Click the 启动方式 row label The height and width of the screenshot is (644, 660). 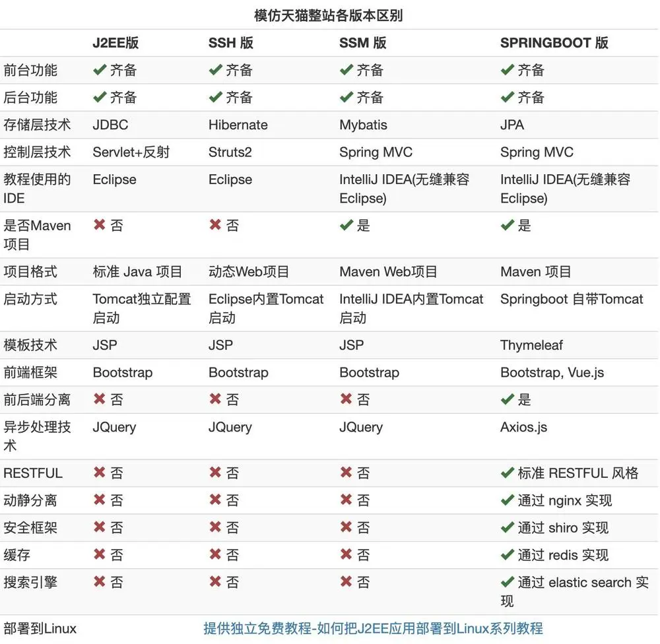click(x=30, y=299)
